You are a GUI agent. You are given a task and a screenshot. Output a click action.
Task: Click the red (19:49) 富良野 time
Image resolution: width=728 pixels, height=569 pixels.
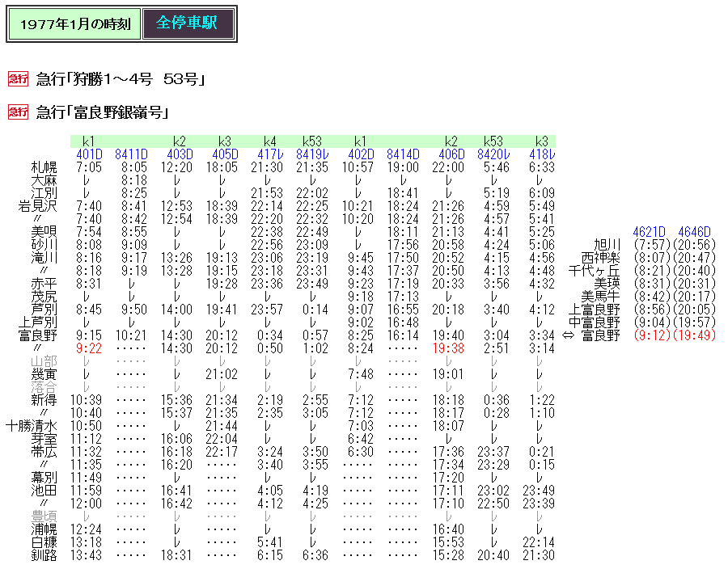(694, 335)
